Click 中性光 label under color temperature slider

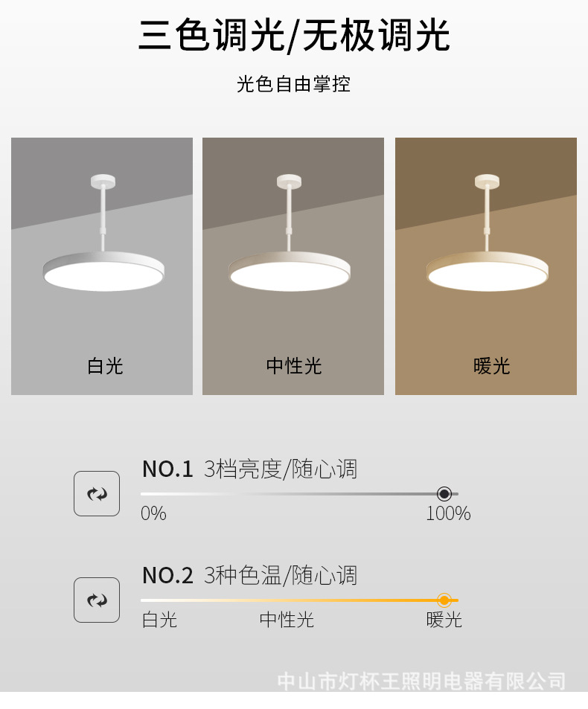coord(287,619)
